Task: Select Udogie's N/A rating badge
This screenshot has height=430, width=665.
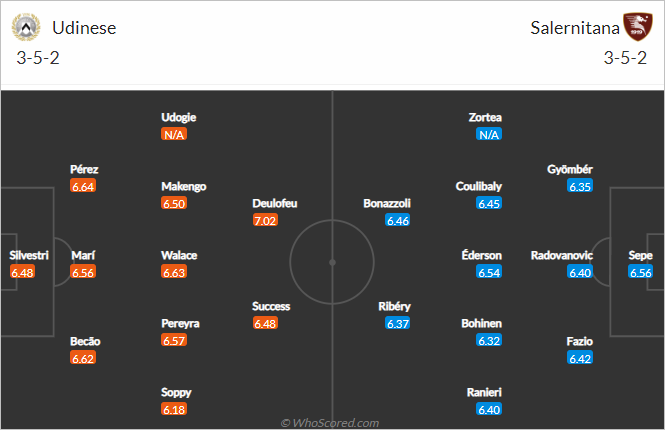Action: (174, 134)
